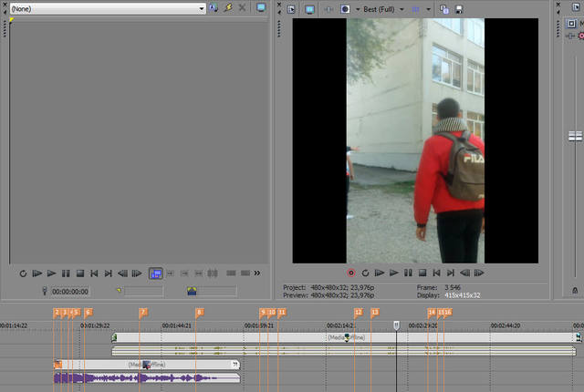
Task: Open the Split Screen View dropdown arrow
Action: click(358, 9)
